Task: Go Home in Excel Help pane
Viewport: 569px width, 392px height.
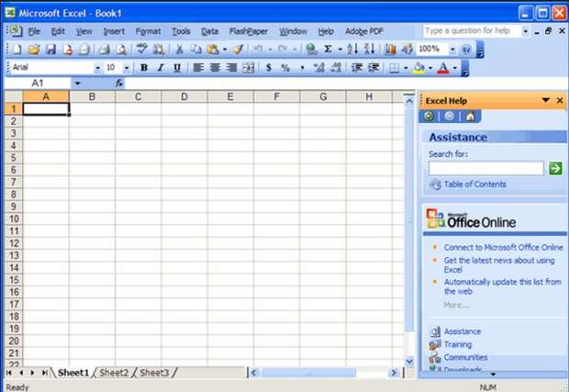Action: coord(470,117)
